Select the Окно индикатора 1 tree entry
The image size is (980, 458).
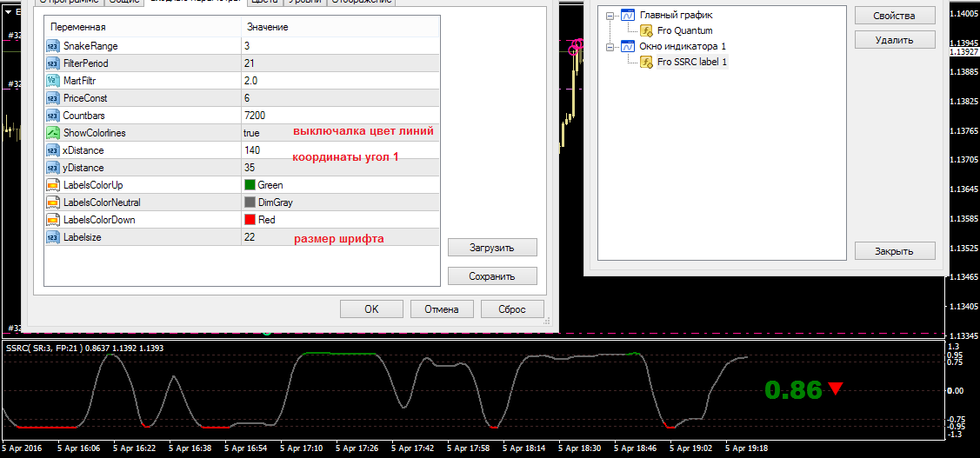682,46
